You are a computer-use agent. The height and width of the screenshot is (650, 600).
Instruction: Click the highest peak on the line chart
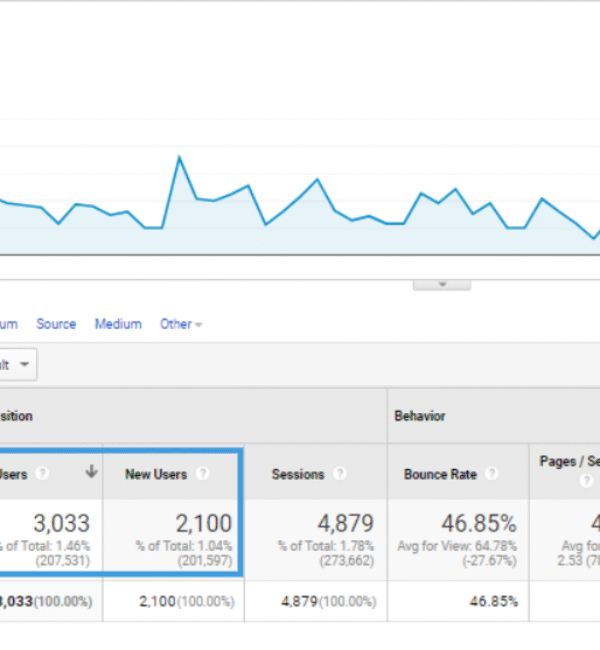[x=179, y=157]
